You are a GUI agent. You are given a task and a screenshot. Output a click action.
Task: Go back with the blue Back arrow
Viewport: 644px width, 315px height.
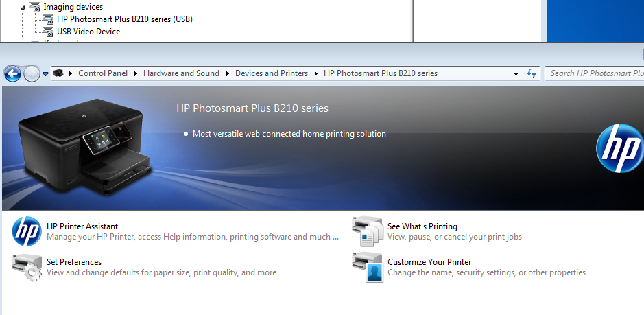pos(12,74)
